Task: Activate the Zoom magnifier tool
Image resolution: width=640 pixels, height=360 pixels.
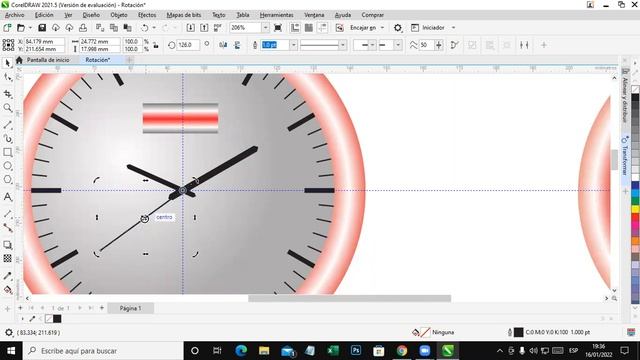Action: click(x=7, y=108)
